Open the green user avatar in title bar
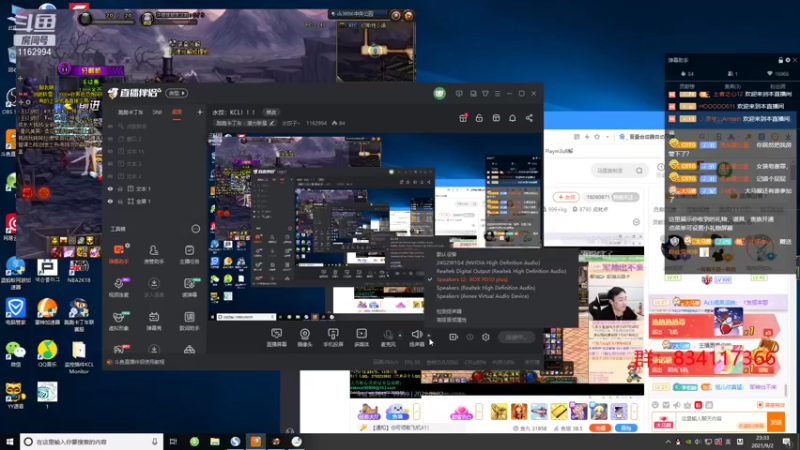Image resolution: width=800 pixels, height=450 pixels. click(439, 93)
